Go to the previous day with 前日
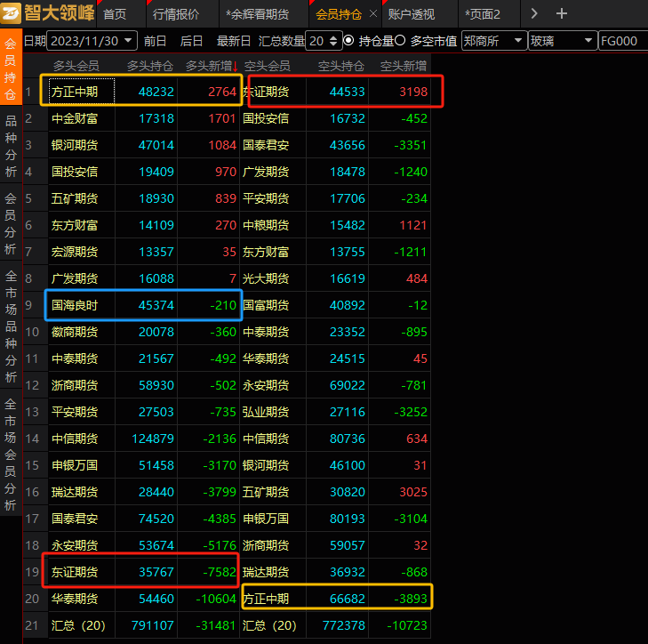Viewport: 648px width, 644px height. 155,41
